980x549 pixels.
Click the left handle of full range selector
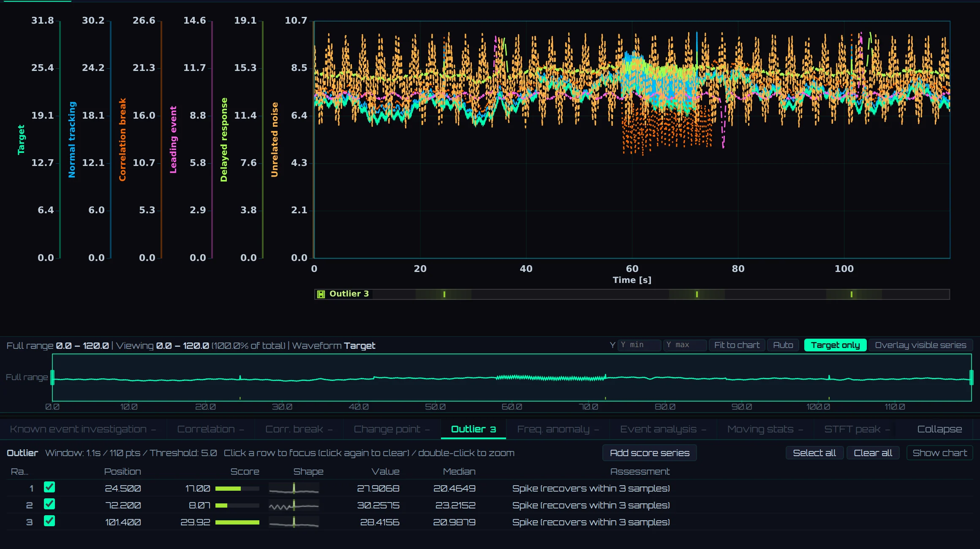coord(52,378)
